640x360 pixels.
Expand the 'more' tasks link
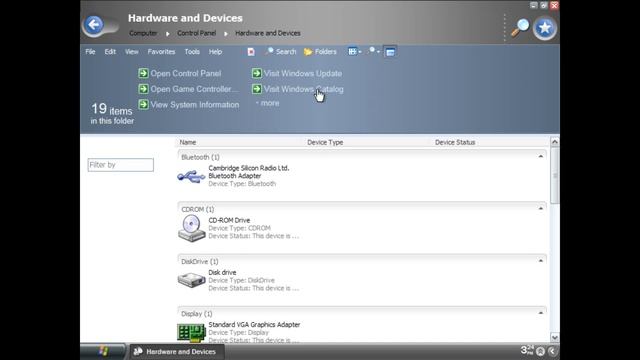pos(268,103)
